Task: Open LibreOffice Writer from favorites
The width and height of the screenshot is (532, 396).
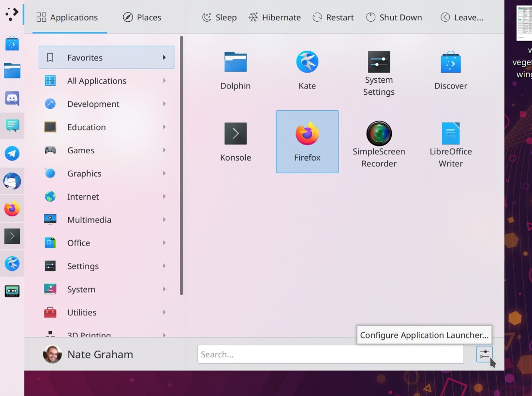Action: tap(450, 142)
